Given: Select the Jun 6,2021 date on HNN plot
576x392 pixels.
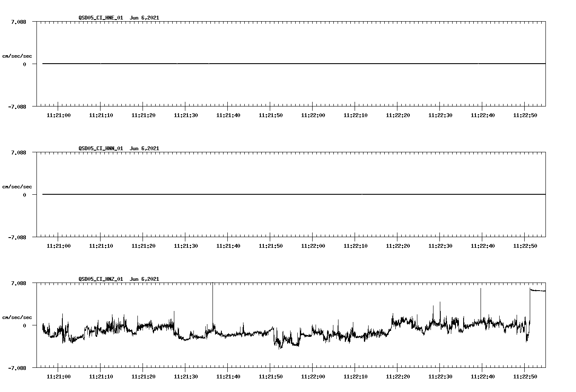Looking at the screenshot, I should [145, 148].
